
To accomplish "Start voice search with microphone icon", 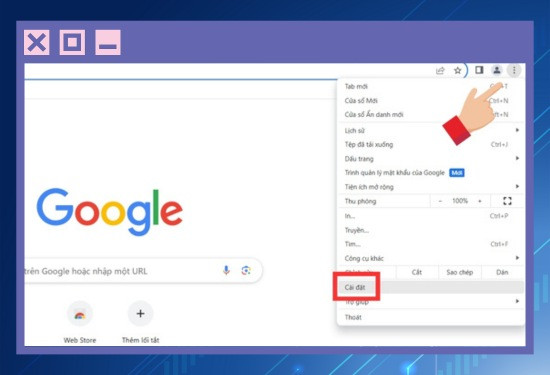I will [x=226, y=270].
